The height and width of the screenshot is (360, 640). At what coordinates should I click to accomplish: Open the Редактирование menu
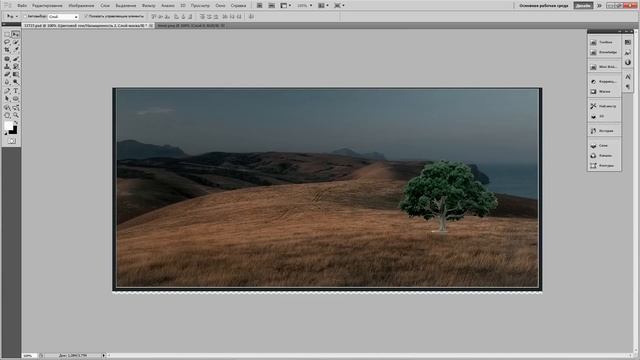coord(47,6)
